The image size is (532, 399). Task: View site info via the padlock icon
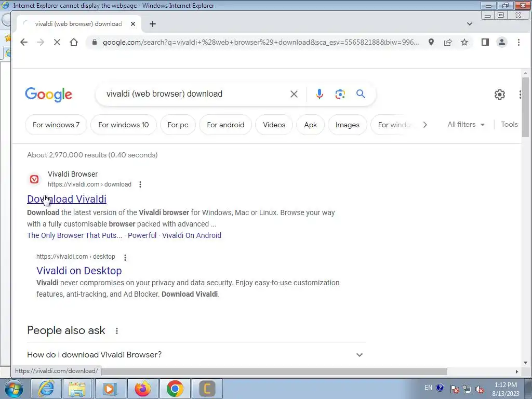pyautogui.click(x=95, y=42)
